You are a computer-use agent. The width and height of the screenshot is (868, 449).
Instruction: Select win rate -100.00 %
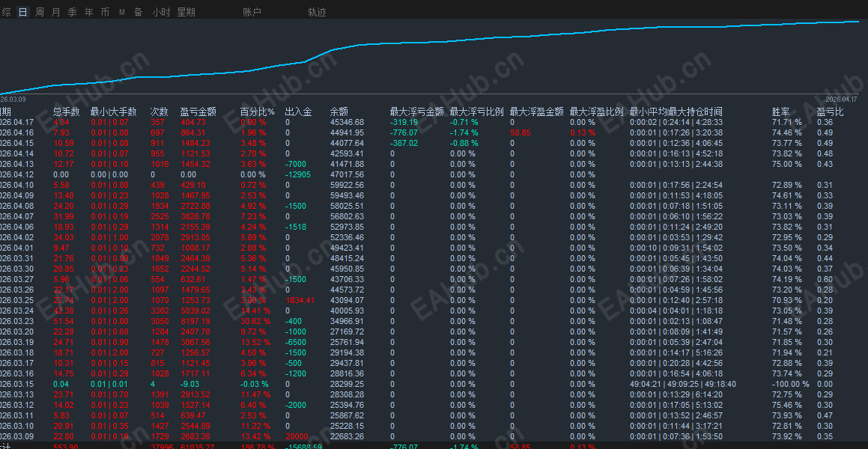pyautogui.click(x=791, y=385)
